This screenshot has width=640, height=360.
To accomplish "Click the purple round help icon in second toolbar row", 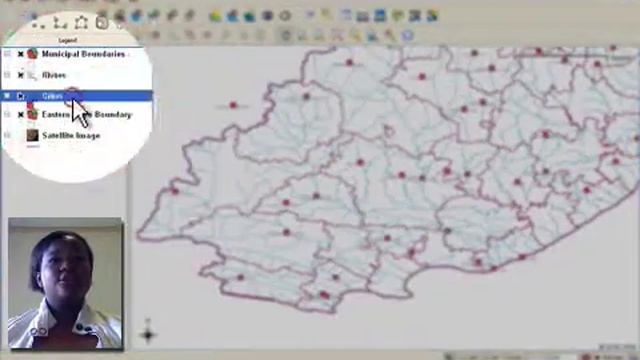I will pyautogui.click(x=407, y=36).
